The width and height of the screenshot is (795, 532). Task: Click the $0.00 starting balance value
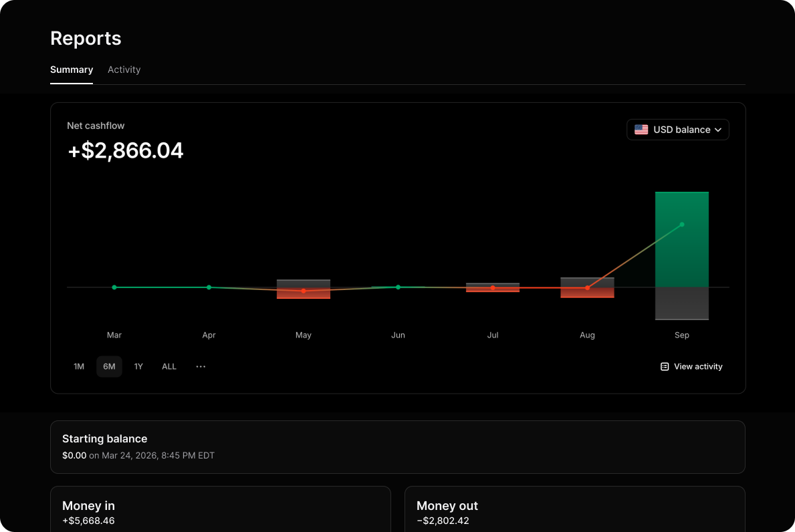click(x=74, y=456)
